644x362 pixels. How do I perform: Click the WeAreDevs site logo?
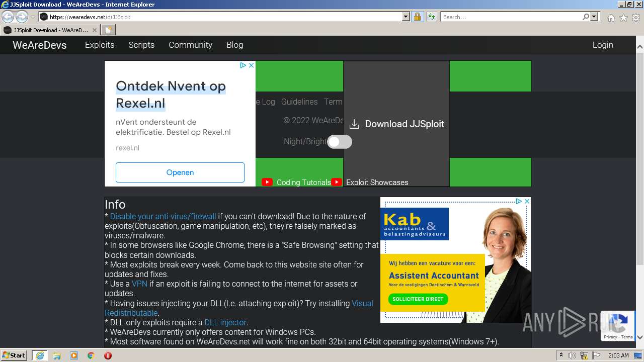click(40, 45)
